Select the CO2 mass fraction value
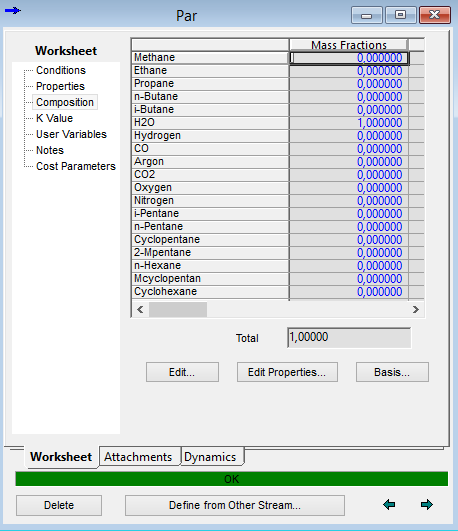This screenshot has height=531, width=458. coord(349,175)
